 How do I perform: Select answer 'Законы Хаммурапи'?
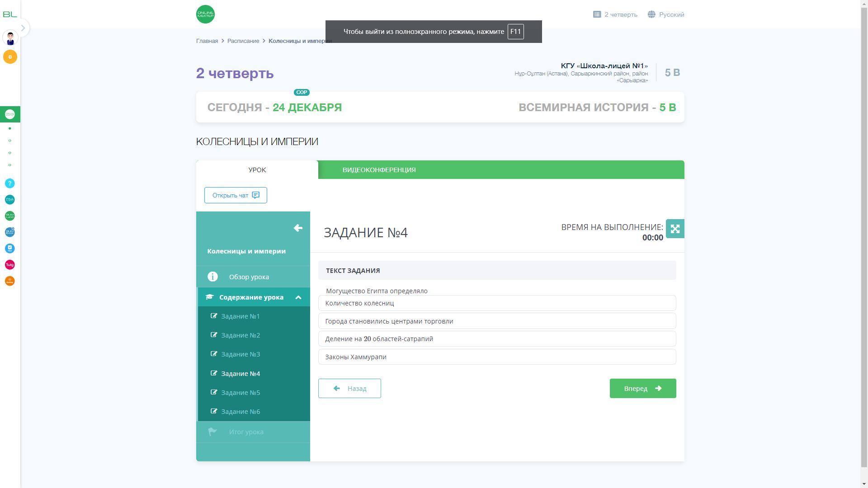[496, 357]
